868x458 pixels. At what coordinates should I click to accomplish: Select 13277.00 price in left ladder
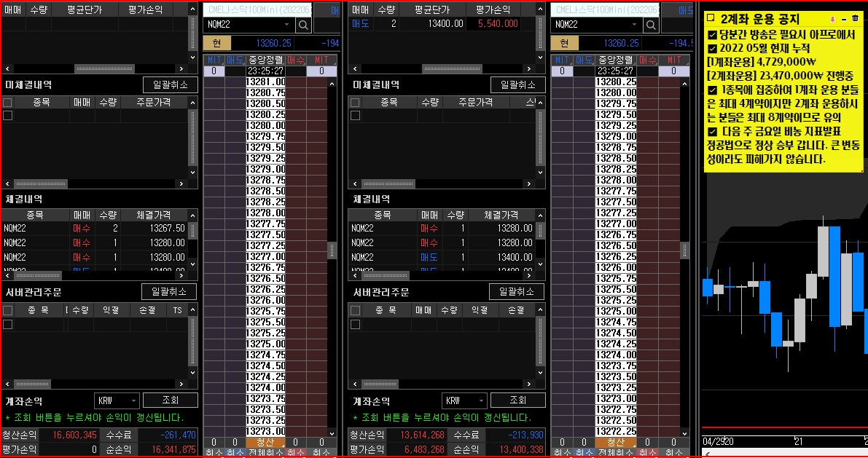(x=265, y=256)
